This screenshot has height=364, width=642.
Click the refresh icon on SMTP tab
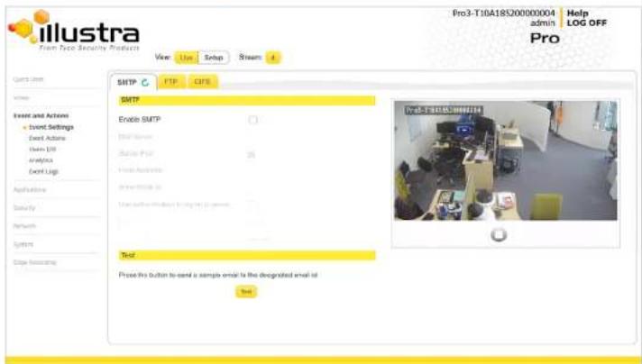[x=145, y=83]
